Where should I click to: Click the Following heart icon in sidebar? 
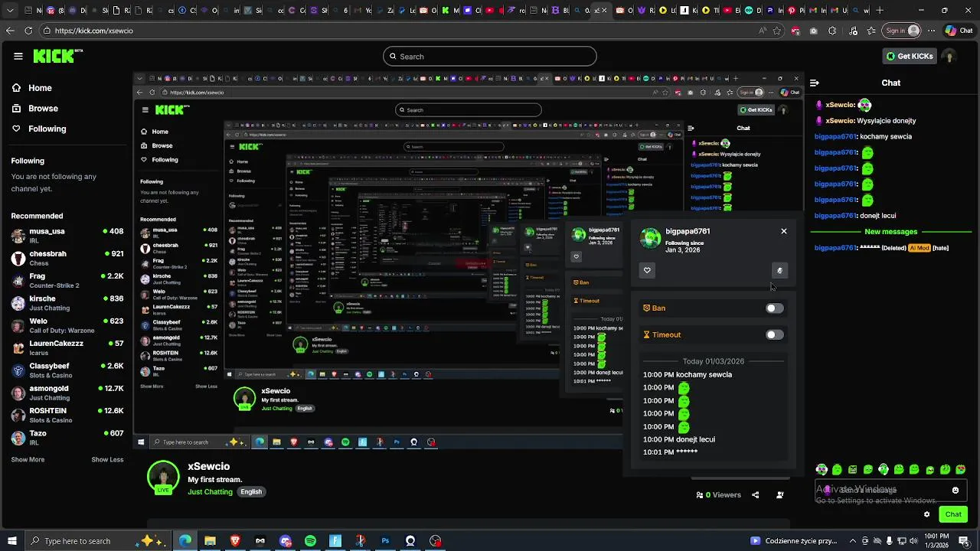point(16,129)
